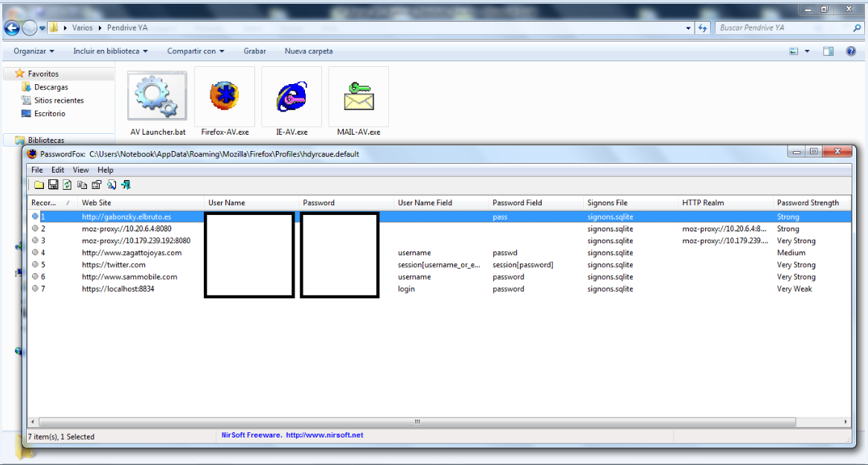The image size is (868, 465).
Task: Open recent pages arrow beside forward button
Action: tap(42, 28)
